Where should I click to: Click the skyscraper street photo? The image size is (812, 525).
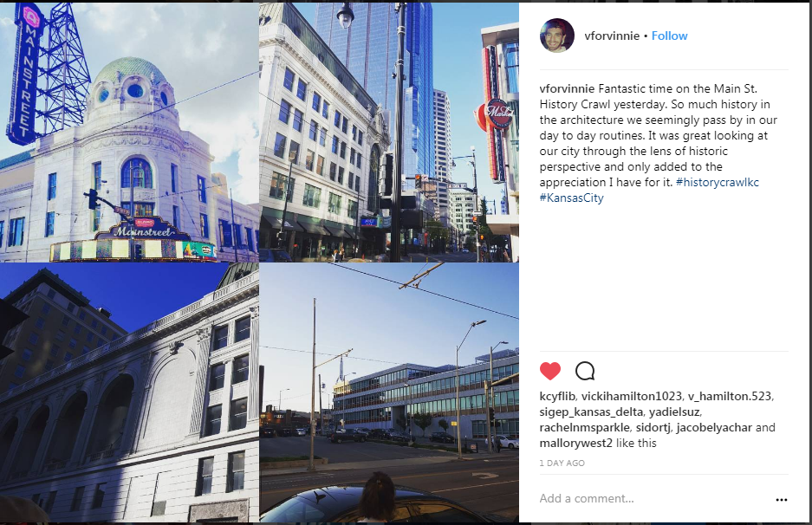tap(389, 132)
